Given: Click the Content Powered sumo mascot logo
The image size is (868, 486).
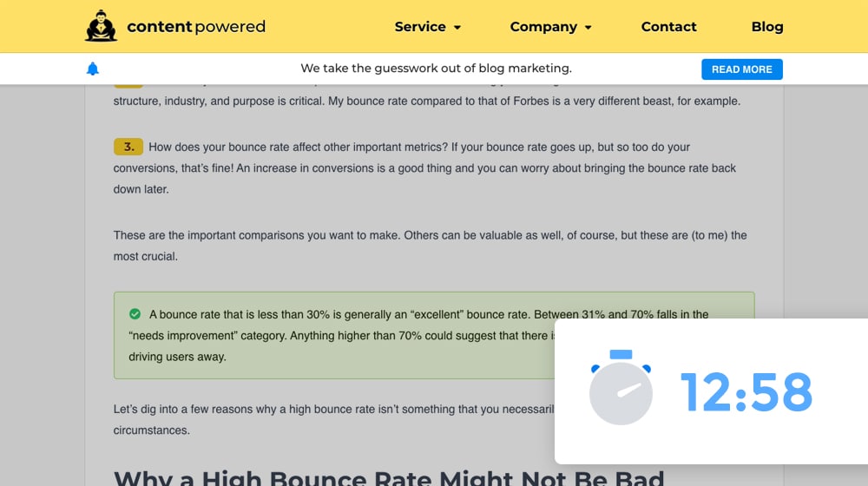Looking at the screenshot, I should 101,26.
